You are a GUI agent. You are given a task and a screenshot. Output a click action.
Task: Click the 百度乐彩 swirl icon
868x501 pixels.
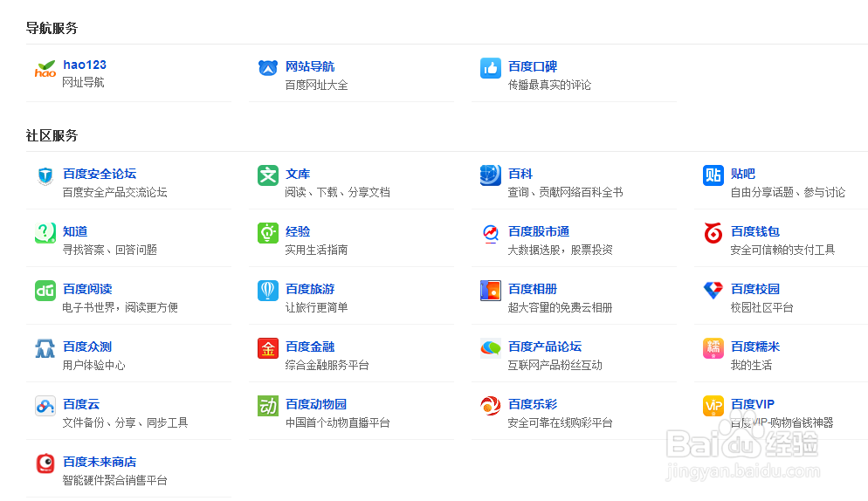click(x=491, y=406)
